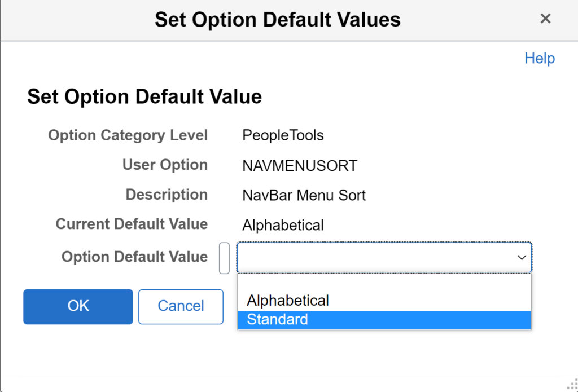578x392 pixels.
Task: Click the small empty box beside dropdown
Action: pos(224,258)
